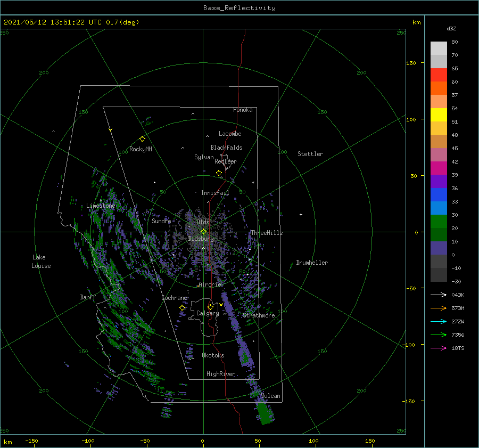
Task: Click the -150 tick on bottom axis
Action: [31, 441]
